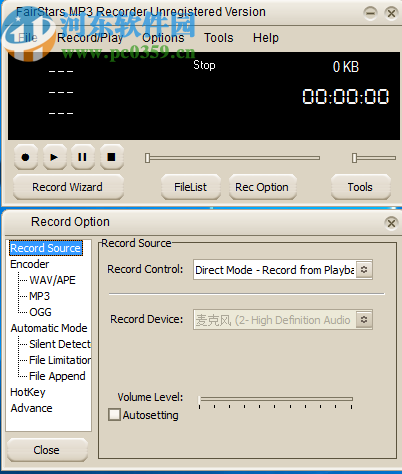
Task: Minimize the FairStars MP3 Recorder window
Action: click(370, 13)
